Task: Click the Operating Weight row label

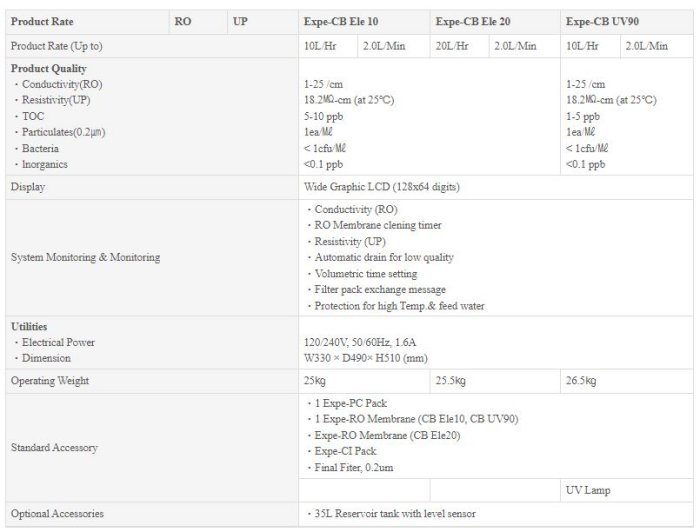Action: click(x=50, y=381)
